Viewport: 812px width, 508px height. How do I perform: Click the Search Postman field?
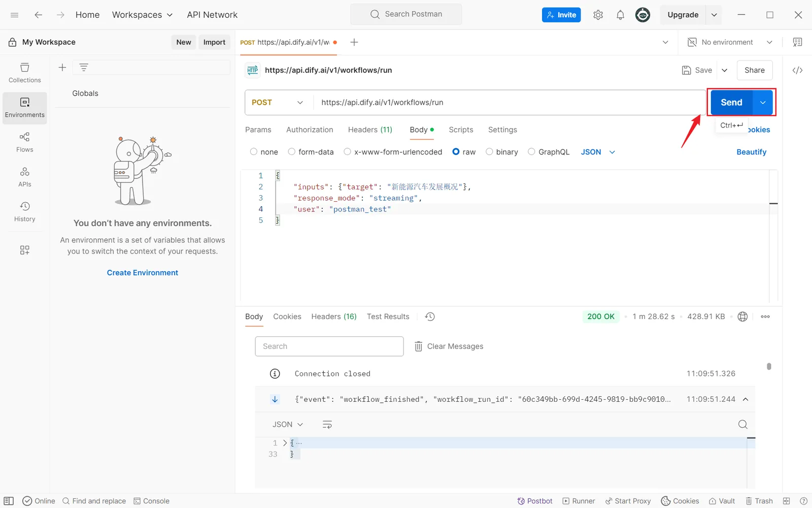click(x=406, y=14)
